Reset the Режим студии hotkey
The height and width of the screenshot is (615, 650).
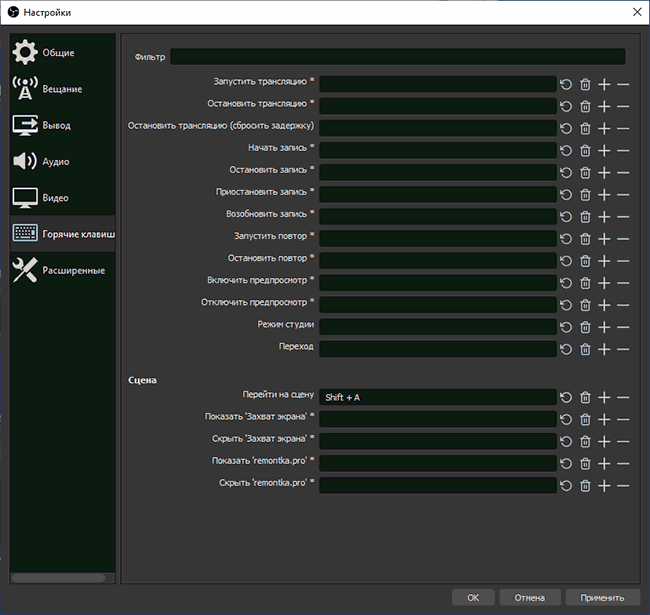[x=566, y=327]
